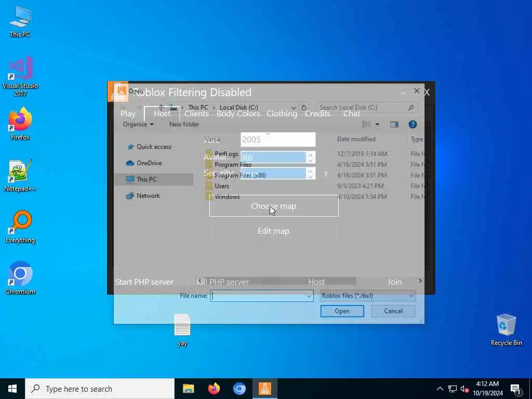532x399 pixels.
Task: Sort by the Date modified column header
Action: pos(356,139)
